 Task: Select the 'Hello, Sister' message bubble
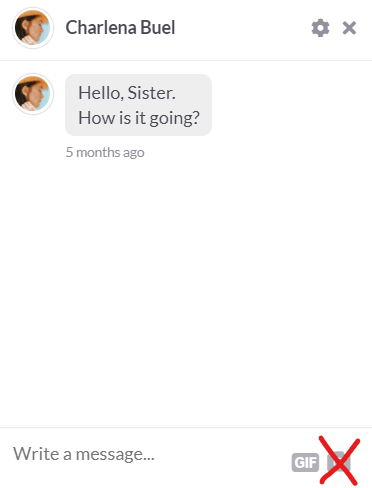point(138,105)
